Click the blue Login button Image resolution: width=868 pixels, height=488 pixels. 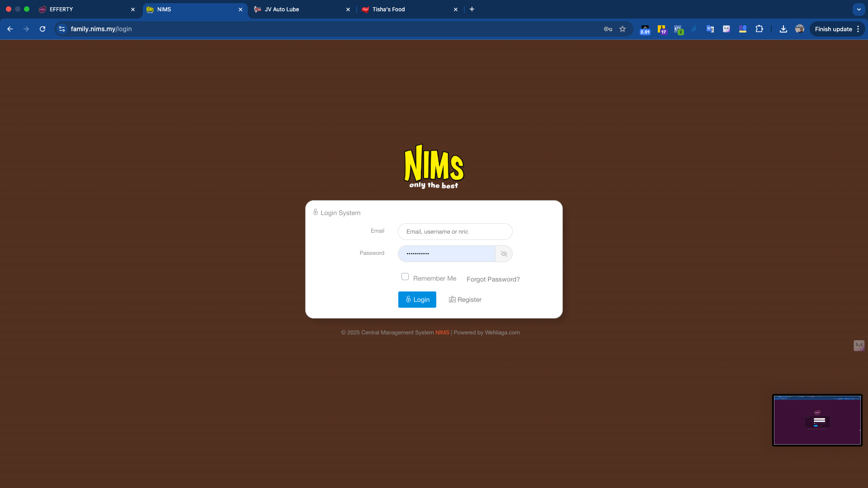point(417,300)
